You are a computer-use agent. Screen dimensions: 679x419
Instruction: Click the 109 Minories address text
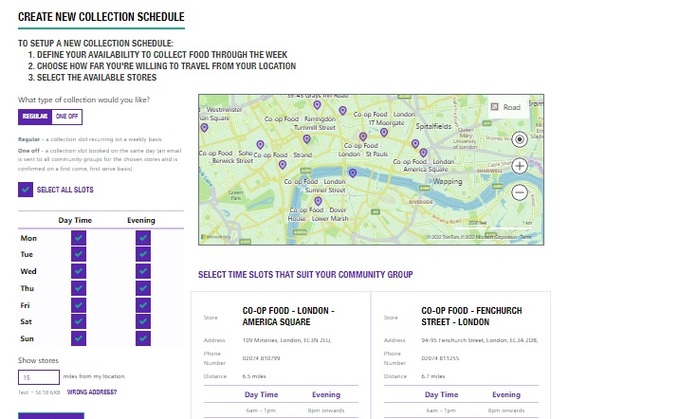(x=287, y=340)
